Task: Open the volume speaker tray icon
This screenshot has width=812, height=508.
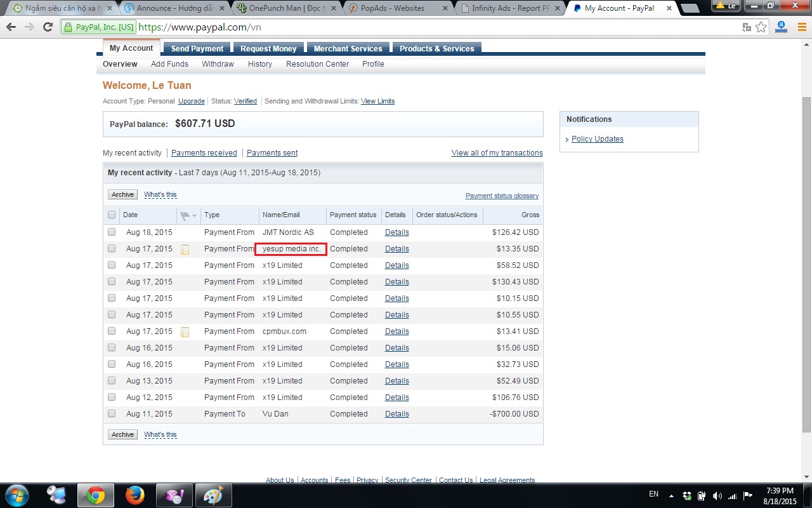Action: point(717,496)
